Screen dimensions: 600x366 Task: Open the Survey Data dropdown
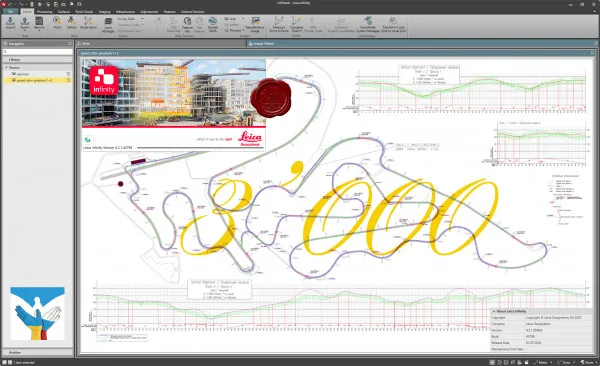[x=130, y=19]
